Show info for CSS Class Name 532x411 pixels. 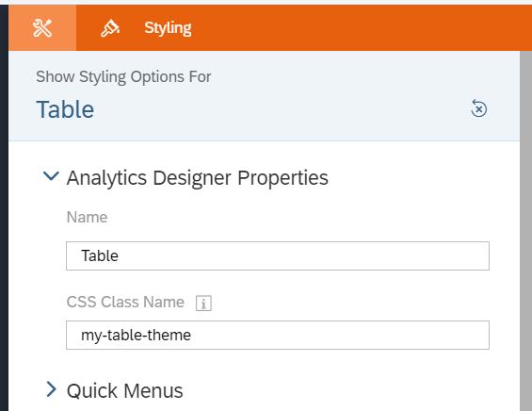pyautogui.click(x=203, y=303)
